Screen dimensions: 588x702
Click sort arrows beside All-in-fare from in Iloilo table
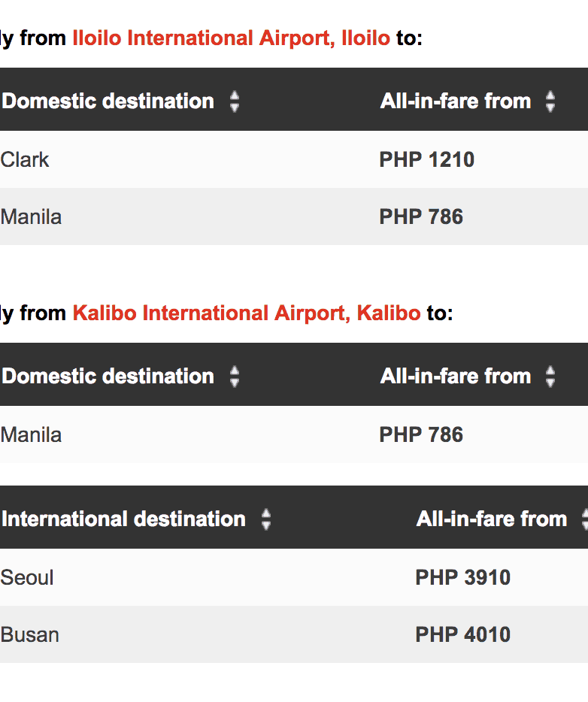click(x=550, y=101)
